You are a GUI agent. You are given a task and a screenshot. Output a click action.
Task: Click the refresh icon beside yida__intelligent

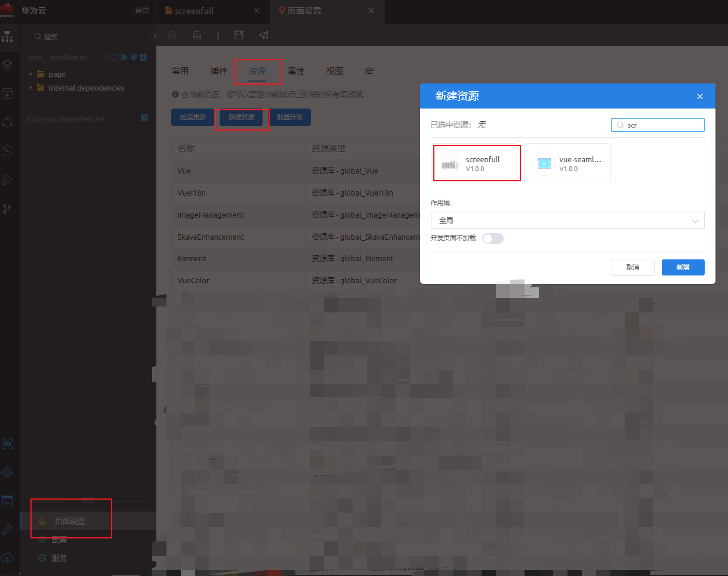[115, 57]
